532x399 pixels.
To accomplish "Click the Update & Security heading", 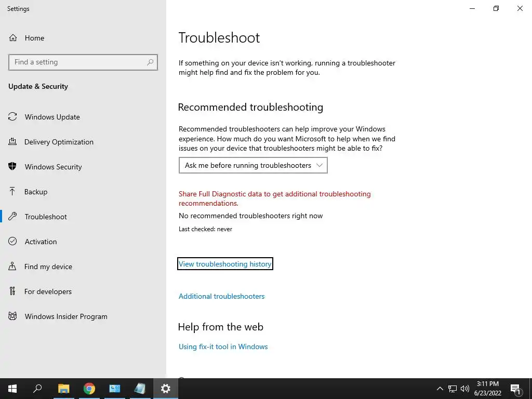I will coord(38,87).
